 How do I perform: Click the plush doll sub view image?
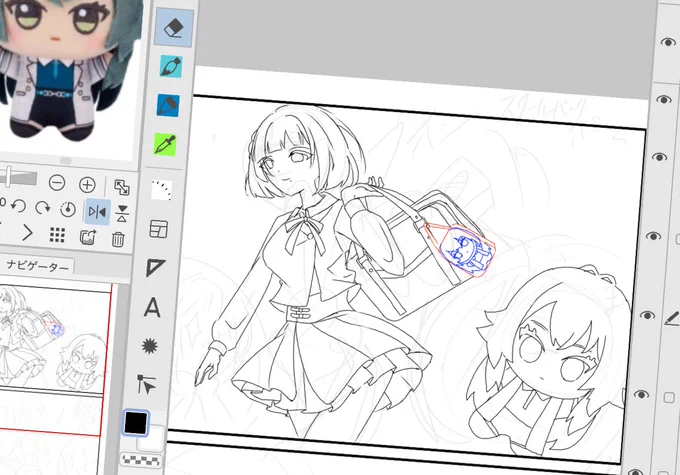pyautogui.click(x=65, y=72)
